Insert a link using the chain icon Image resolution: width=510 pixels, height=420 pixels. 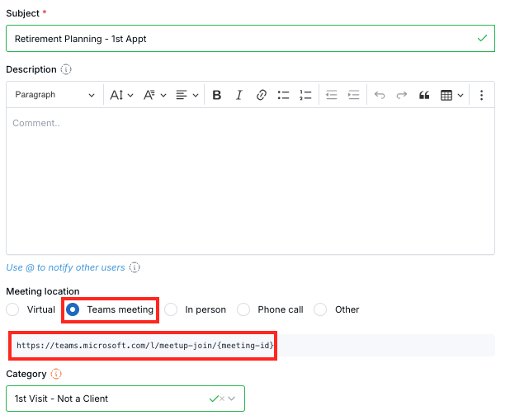tap(261, 95)
